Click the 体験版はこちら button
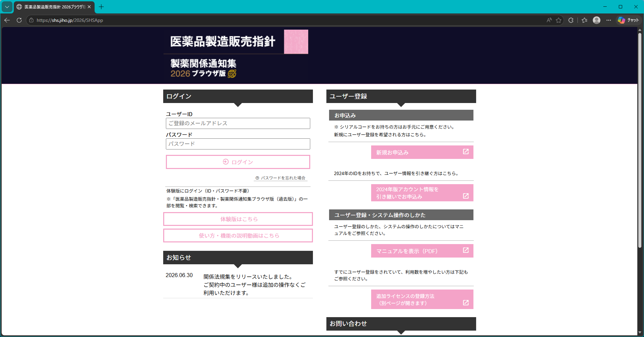This screenshot has height=337, width=644. pos(238,219)
